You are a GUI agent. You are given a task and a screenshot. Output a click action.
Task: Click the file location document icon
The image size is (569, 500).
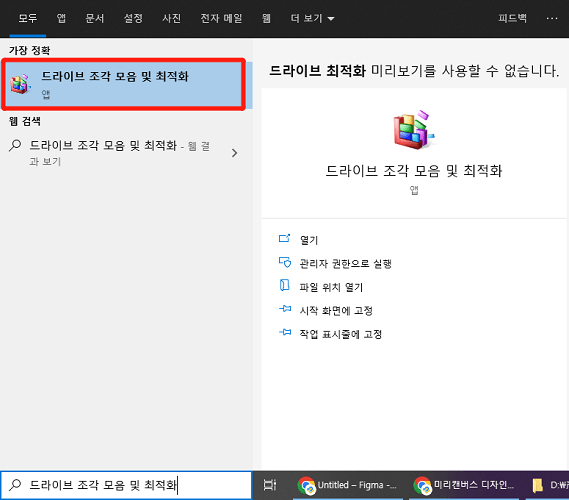tap(284, 285)
